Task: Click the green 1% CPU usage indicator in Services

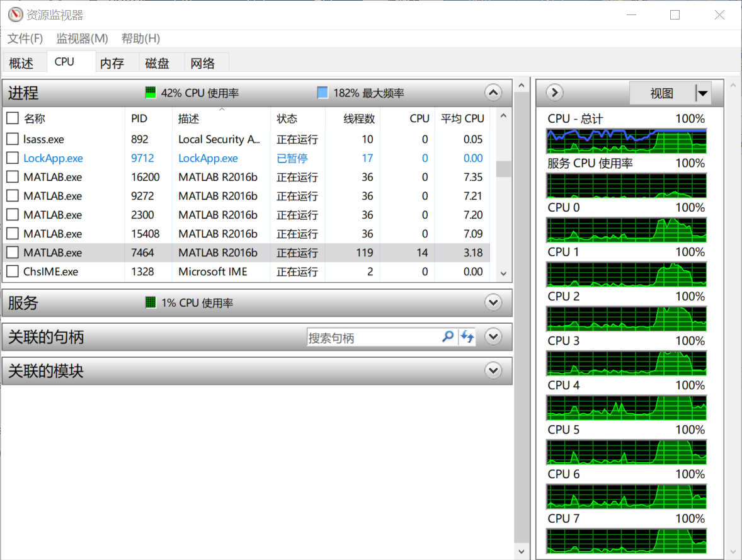Action: pos(151,302)
